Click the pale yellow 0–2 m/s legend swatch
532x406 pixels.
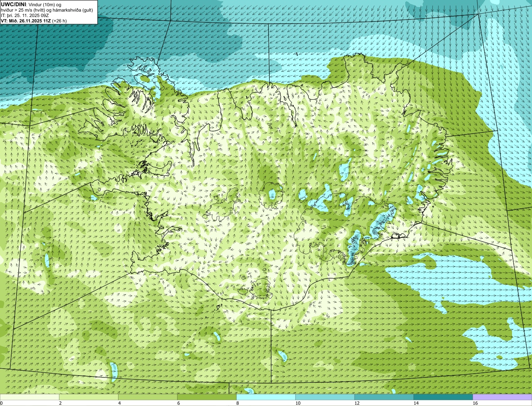pos(30,397)
